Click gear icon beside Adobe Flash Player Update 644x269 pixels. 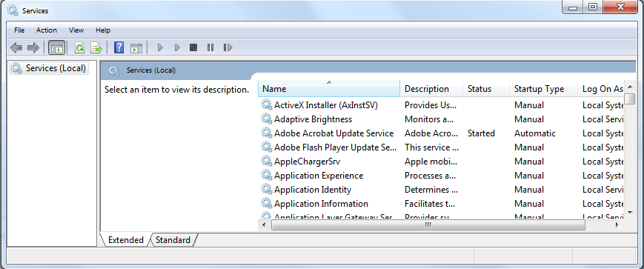pyautogui.click(x=267, y=147)
